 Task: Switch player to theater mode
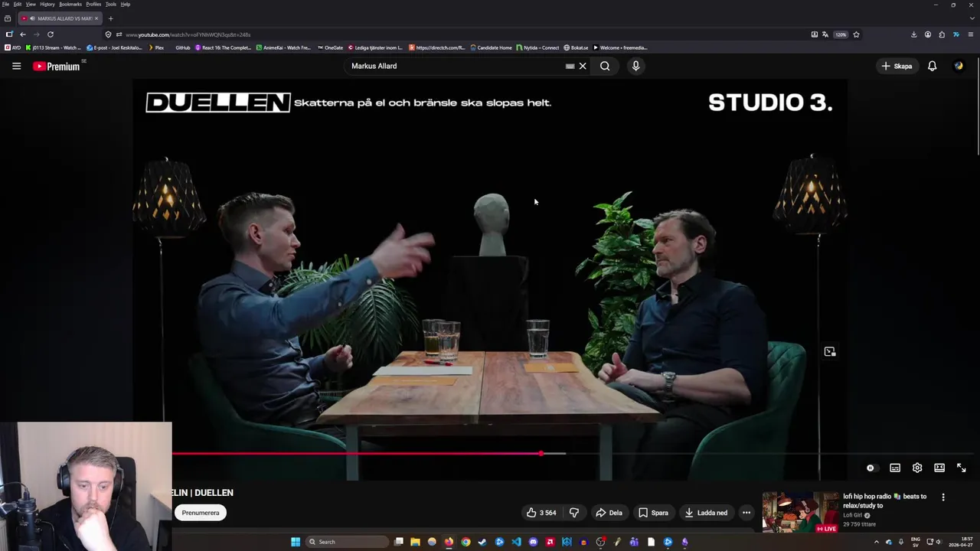point(939,468)
